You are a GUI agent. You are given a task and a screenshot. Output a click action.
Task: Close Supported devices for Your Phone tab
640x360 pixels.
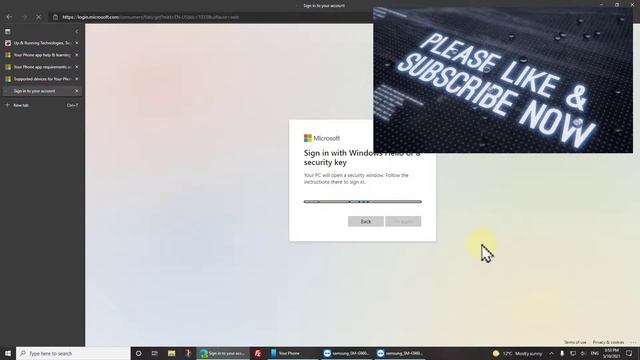(x=77, y=79)
